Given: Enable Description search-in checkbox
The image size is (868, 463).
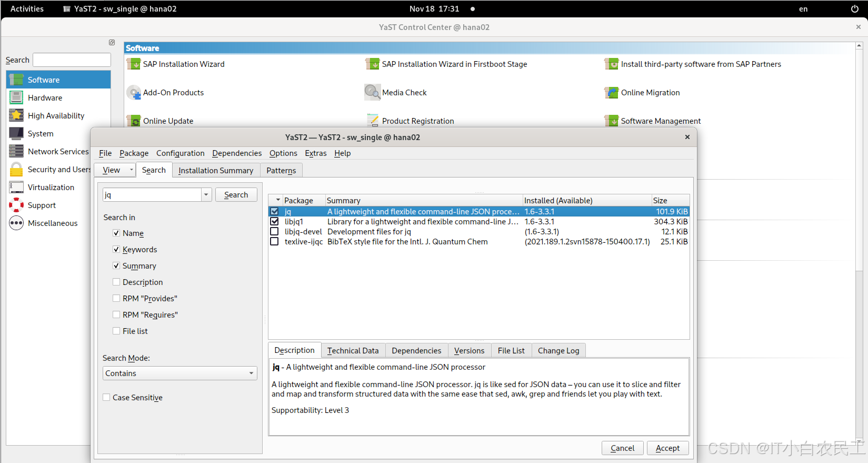Looking at the screenshot, I should coord(116,282).
